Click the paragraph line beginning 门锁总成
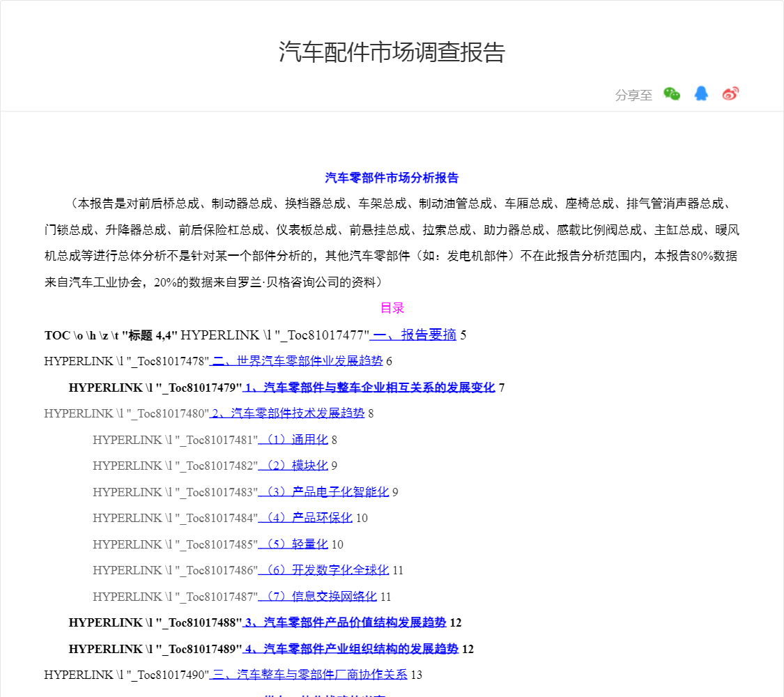Viewport: 784px width, 697px height. click(392, 230)
